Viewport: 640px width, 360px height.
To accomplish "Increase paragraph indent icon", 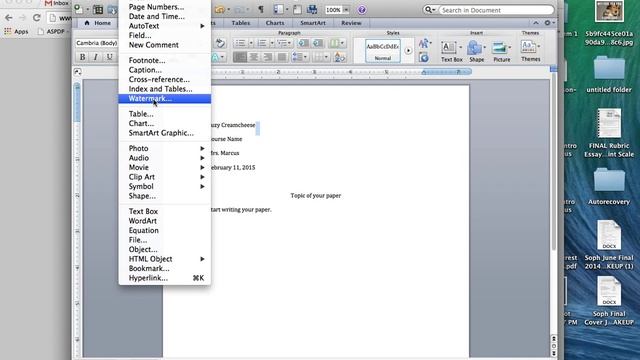I will click(318, 43).
